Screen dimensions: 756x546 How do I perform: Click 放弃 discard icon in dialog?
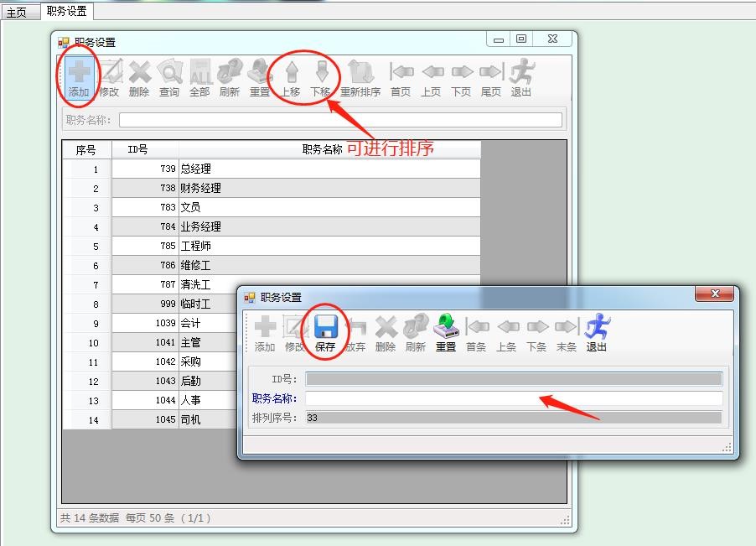356,333
